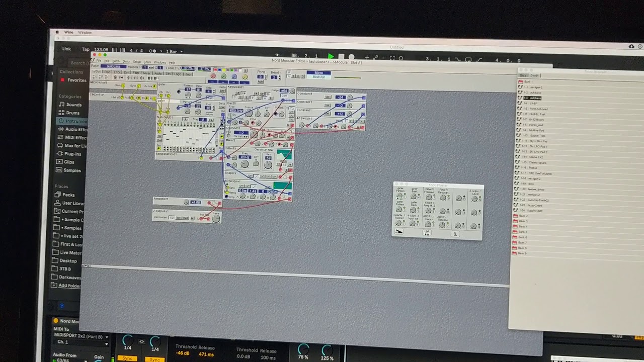Toggle mute M on 2 outputs1

192,218
